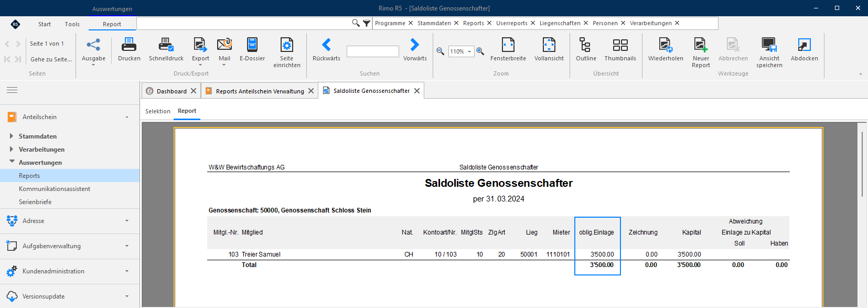Click the filter funnel icon

[x=367, y=23]
